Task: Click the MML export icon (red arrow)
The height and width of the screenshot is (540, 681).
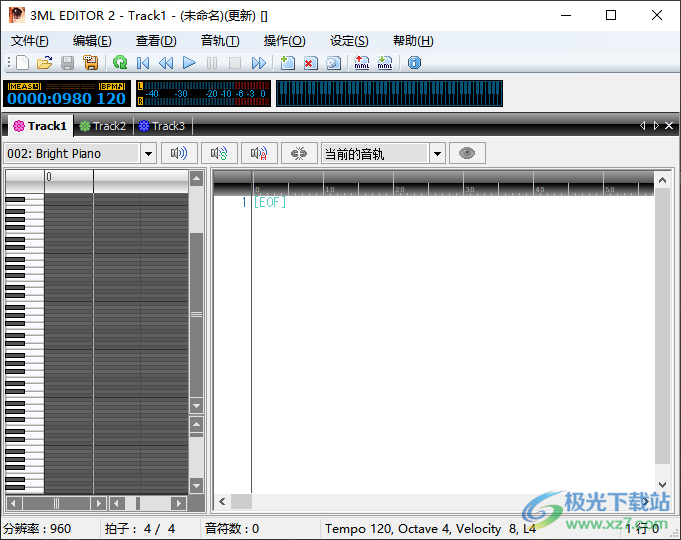Action: (x=361, y=63)
